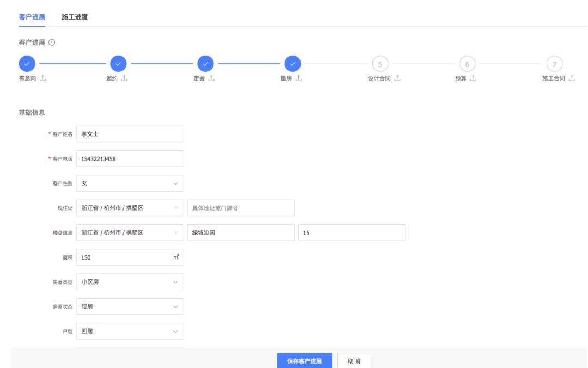
Task: Click the 量房 step label
Action: coord(286,78)
